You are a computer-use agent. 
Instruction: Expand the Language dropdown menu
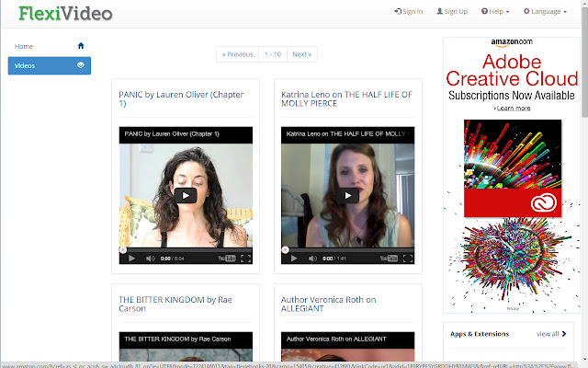coord(545,11)
